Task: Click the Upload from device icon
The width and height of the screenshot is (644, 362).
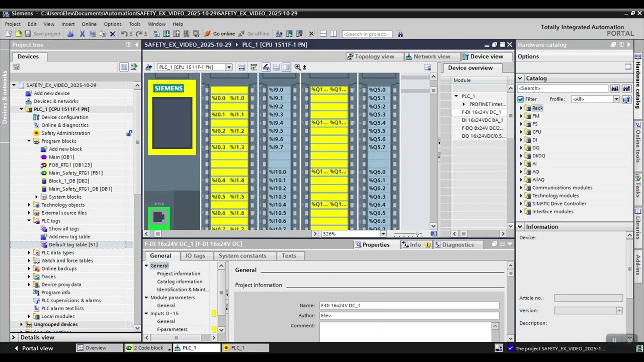Action: coord(177,34)
